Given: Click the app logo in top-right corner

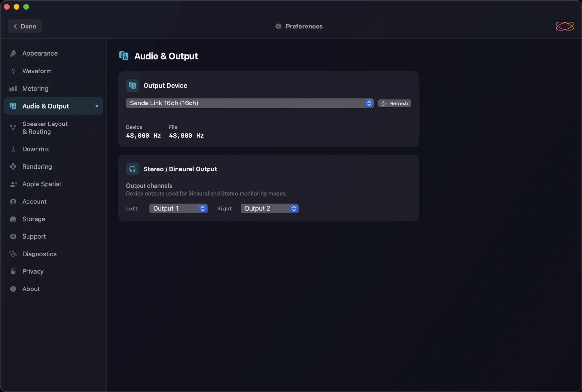Looking at the screenshot, I should 565,26.
